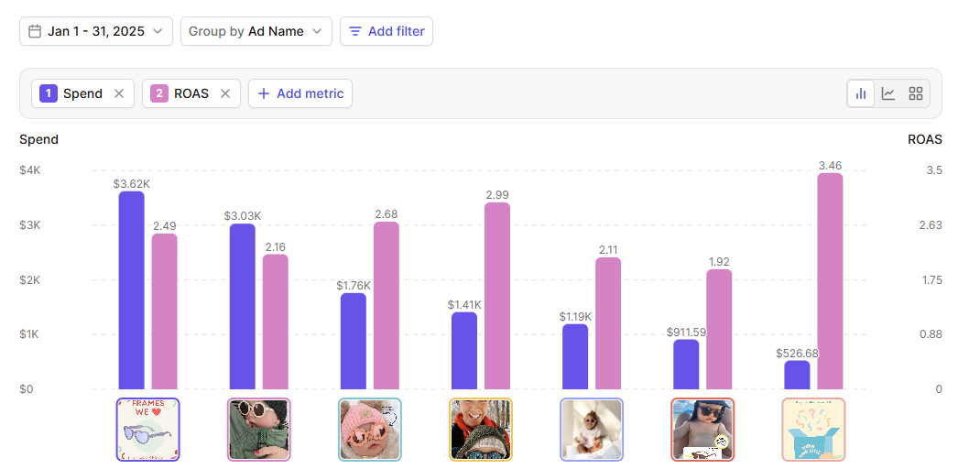Click the calendar icon in date picker
Image resolution: width=980 pixels, height=469 pixels.
pos(35,31)
